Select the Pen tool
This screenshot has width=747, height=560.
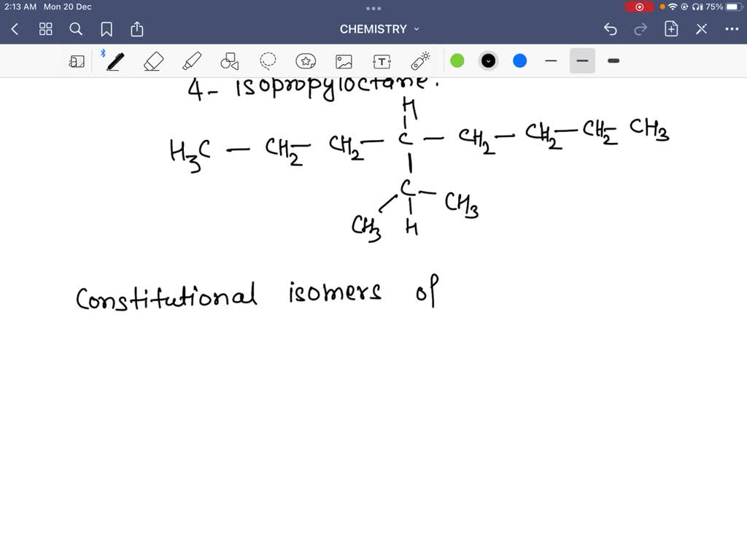click(x=115, y=61)
